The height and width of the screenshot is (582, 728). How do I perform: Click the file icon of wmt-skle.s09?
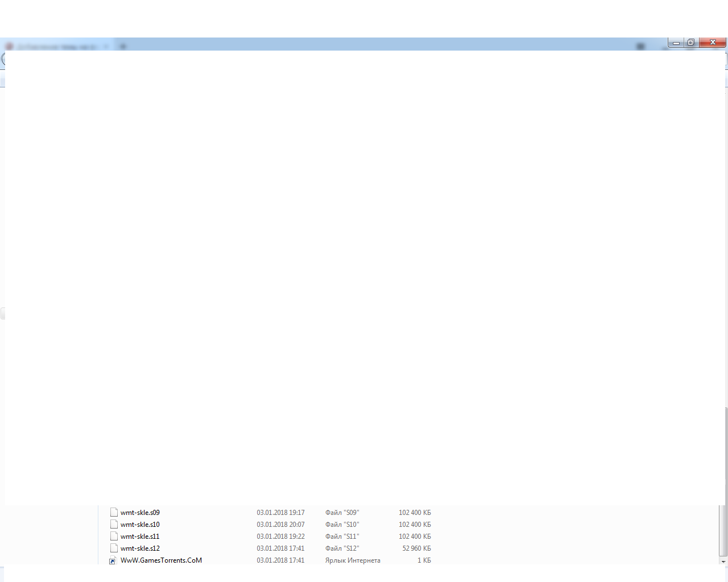[x=114, y=512]
